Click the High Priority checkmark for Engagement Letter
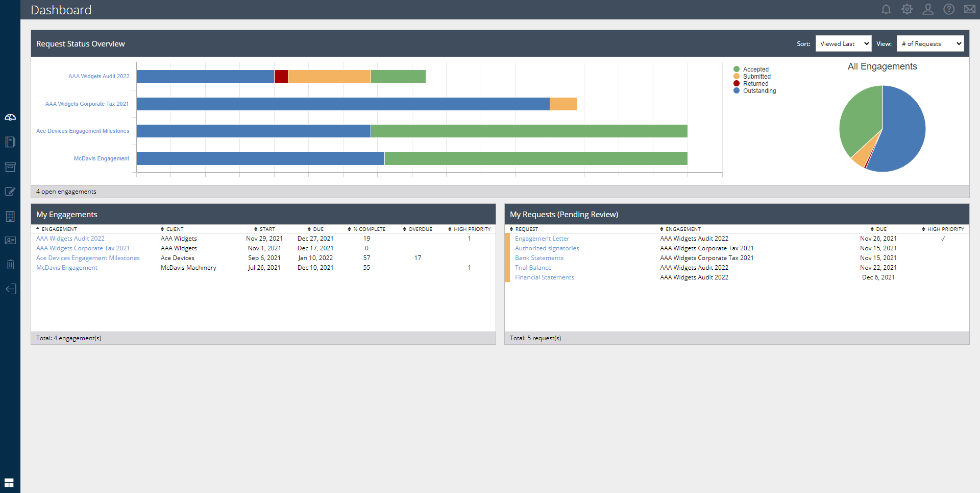This screenshot has width=980, height=493. pos(944,238)
